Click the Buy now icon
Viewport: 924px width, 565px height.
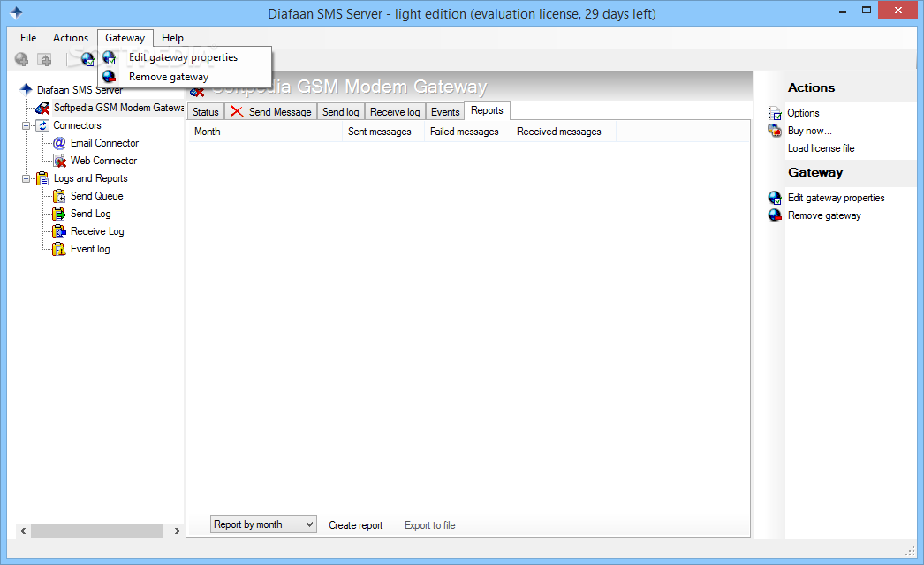point(775,130)
